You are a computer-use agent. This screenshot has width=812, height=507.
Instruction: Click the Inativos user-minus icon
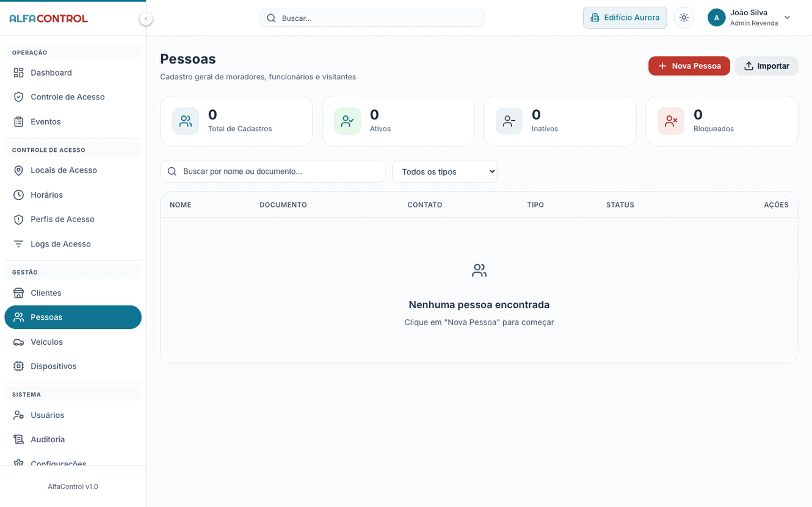point(509,121)
